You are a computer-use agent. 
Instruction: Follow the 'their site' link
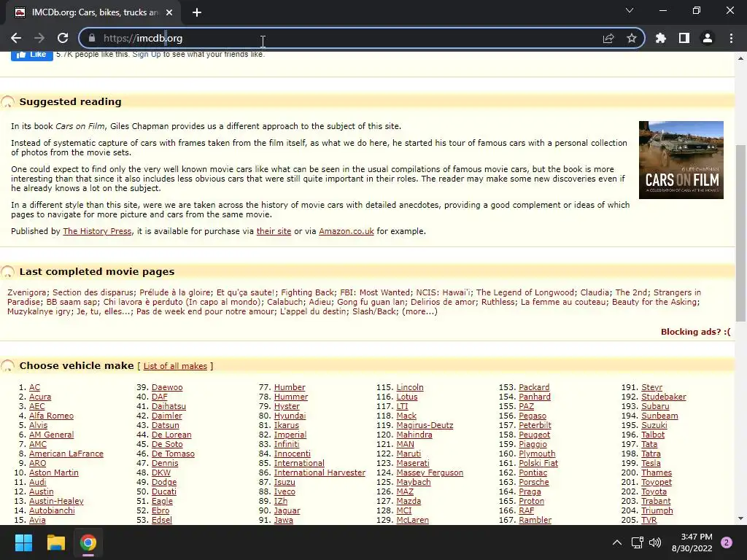274,231
